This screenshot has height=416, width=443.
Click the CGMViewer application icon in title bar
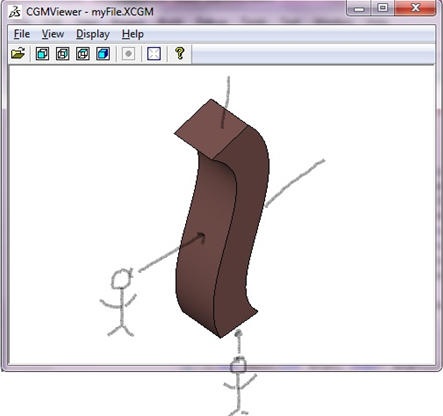point(15,12)
